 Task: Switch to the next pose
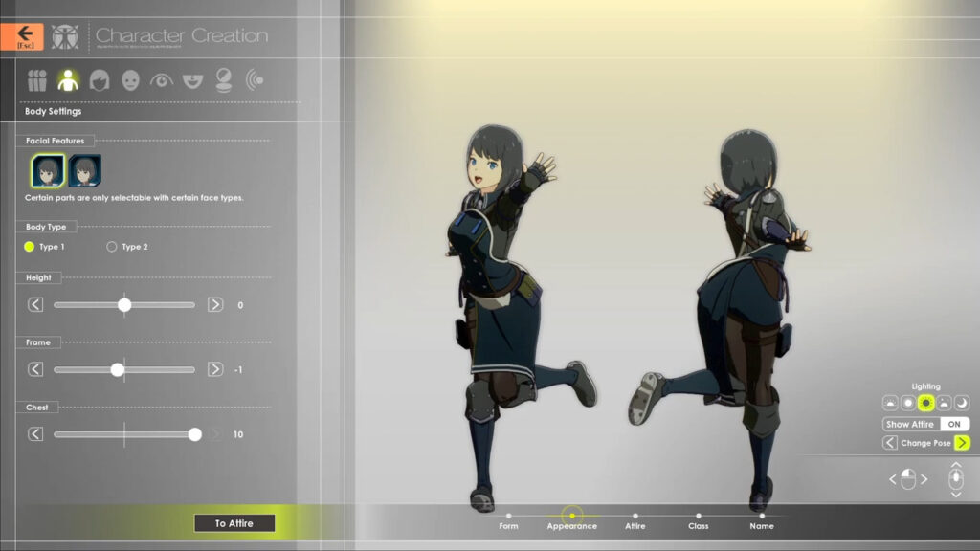click(x=962, y=443)
